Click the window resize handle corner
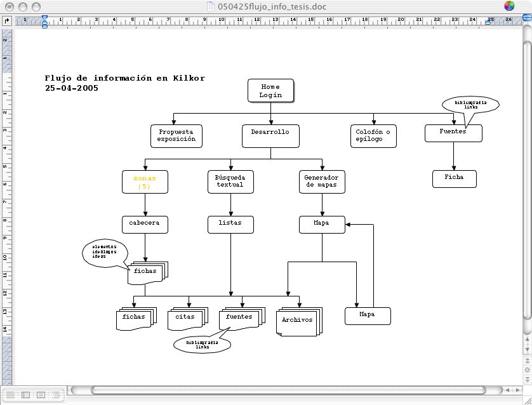This screenshot has width=532, height=405. [x=526, y=399]
